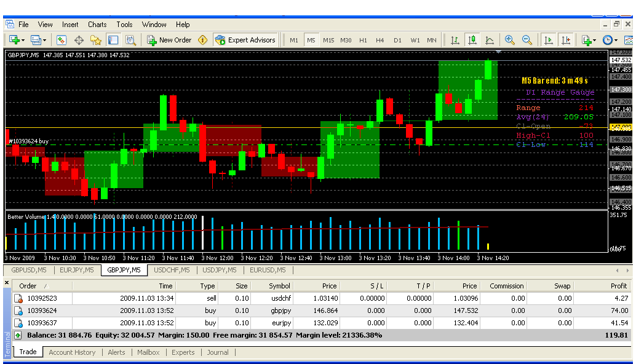Image resolution: width=636 pixels, height=364 pixels.
Task: Switch to bar chart display
Action: pos(455,40)
